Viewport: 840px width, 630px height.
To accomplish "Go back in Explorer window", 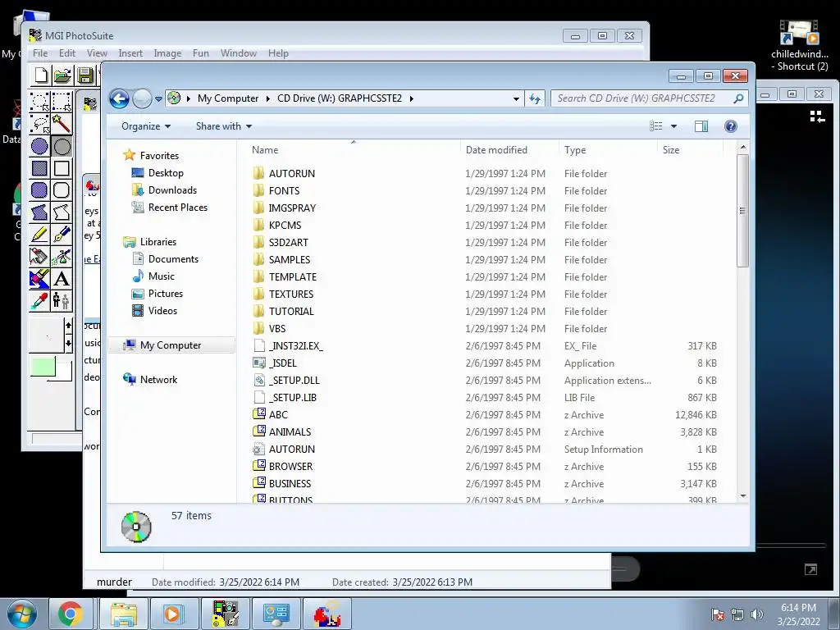I will [120, 98].
